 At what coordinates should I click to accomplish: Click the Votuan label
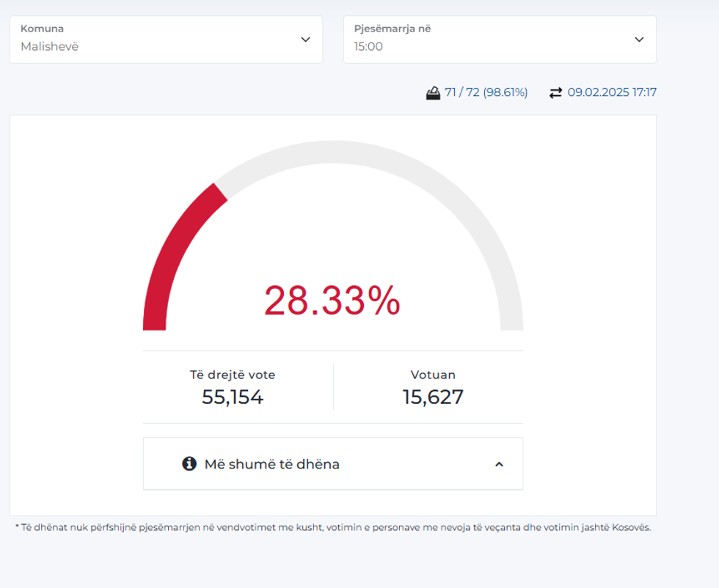click(x=433, y=375)
